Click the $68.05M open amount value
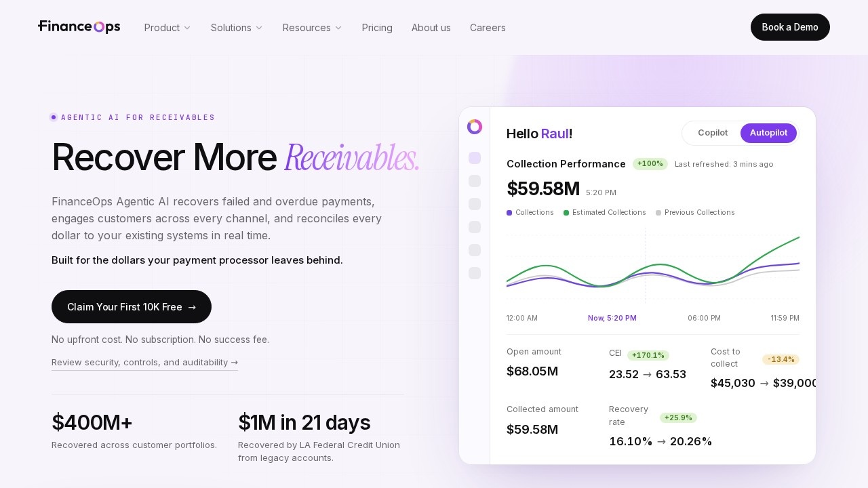The width and height of the screenshot is (868, 488). point(532,371)
